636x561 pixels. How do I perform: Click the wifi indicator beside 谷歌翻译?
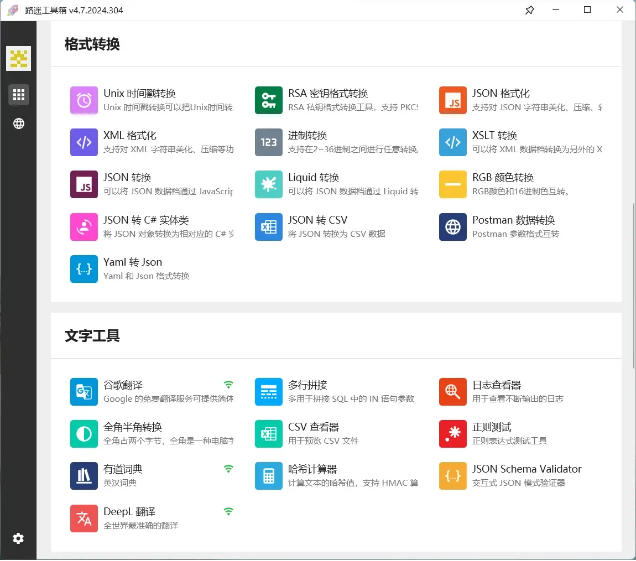tap(228, 385)
